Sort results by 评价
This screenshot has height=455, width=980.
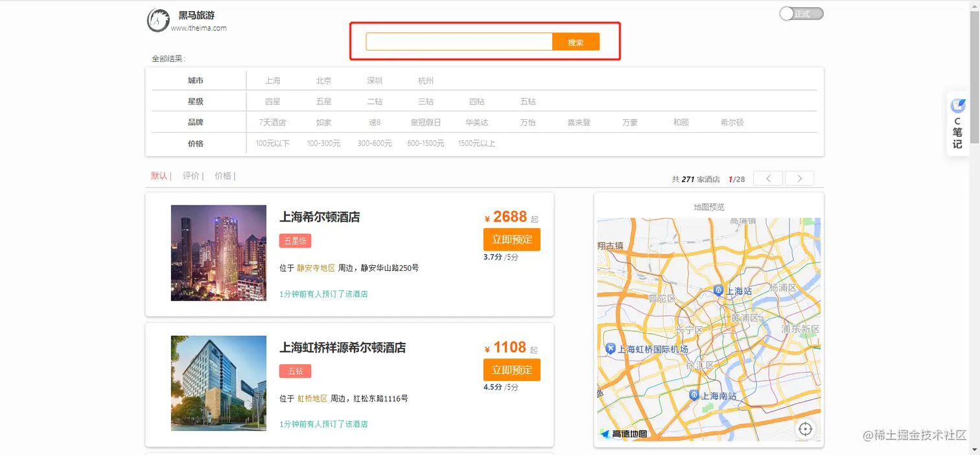point(191,176)
